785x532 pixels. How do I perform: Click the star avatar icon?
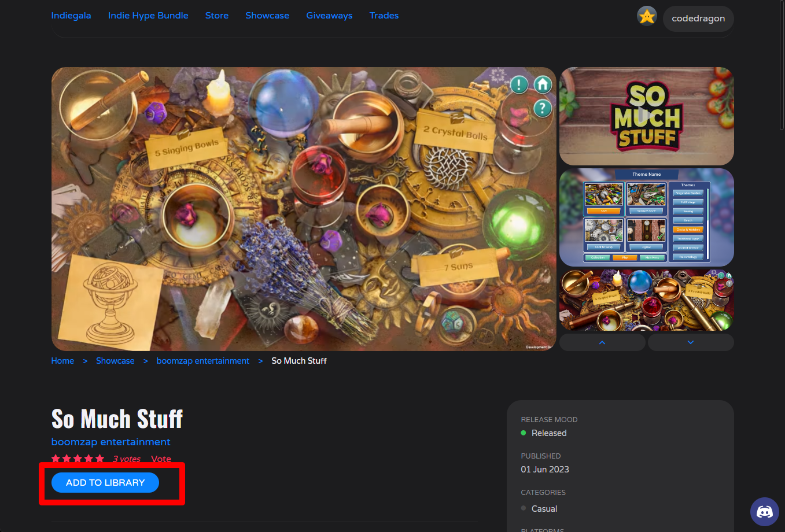647,16
